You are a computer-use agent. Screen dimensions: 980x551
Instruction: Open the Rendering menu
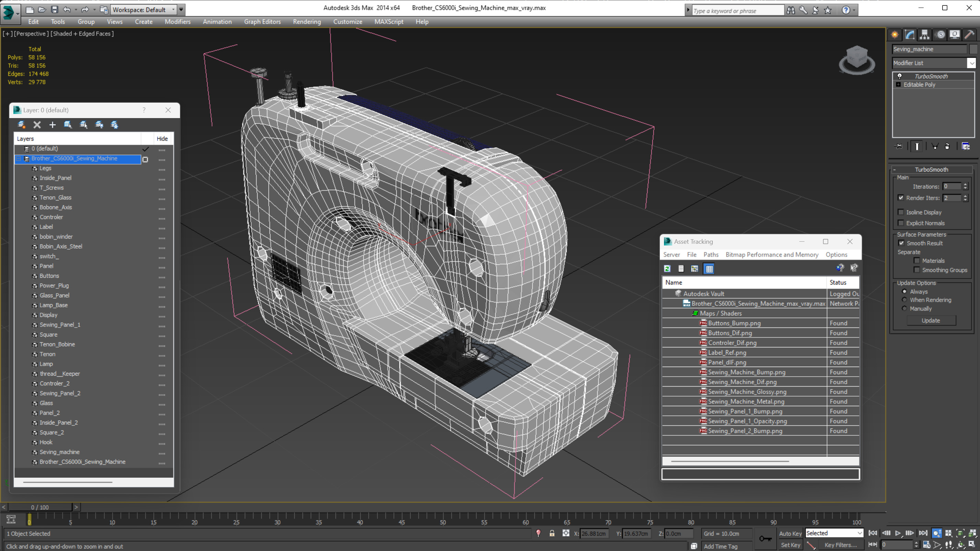coord(307,22)
